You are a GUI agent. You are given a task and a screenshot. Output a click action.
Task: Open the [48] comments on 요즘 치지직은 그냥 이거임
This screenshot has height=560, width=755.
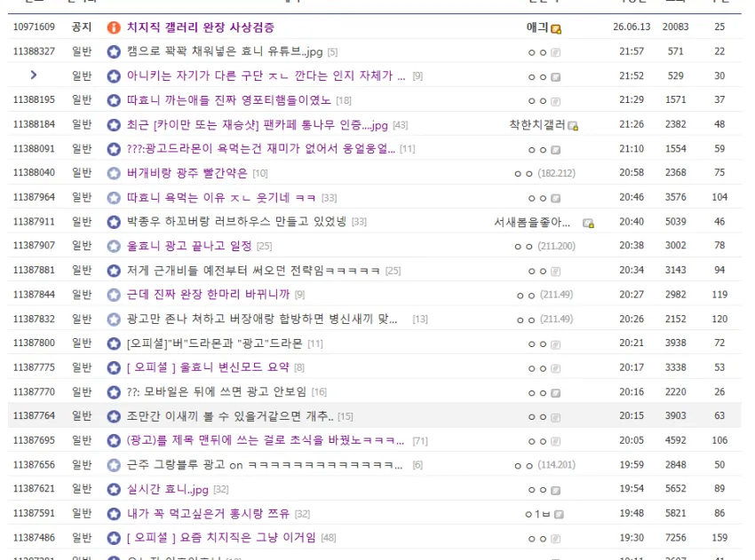pos(329,538)
